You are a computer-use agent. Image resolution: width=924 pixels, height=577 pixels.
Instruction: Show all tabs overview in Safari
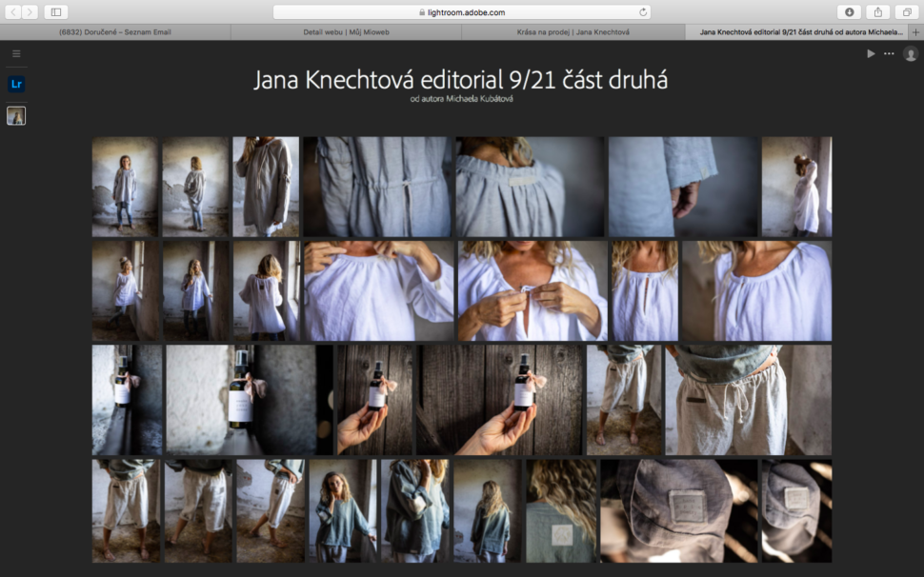pyautogui.click(x=906, y=12)
